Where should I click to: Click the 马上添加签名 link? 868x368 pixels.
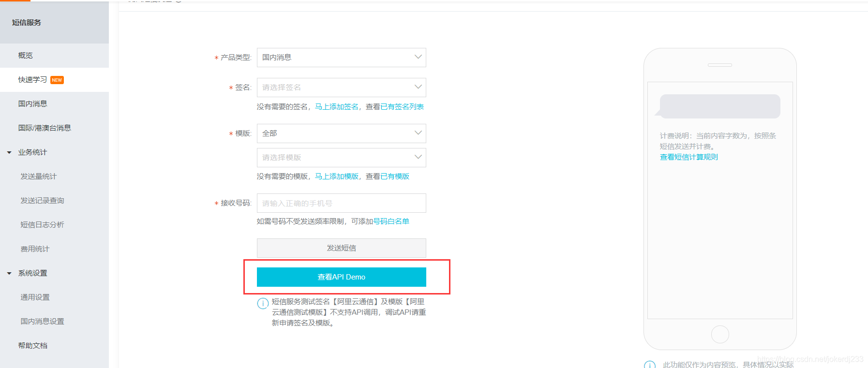pos(337,107)
